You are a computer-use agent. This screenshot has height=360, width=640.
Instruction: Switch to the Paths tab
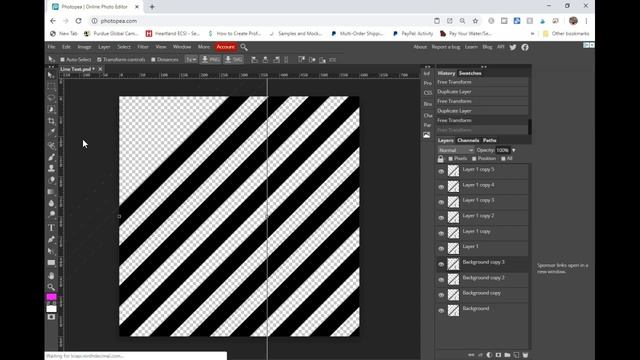pos(489,140)
